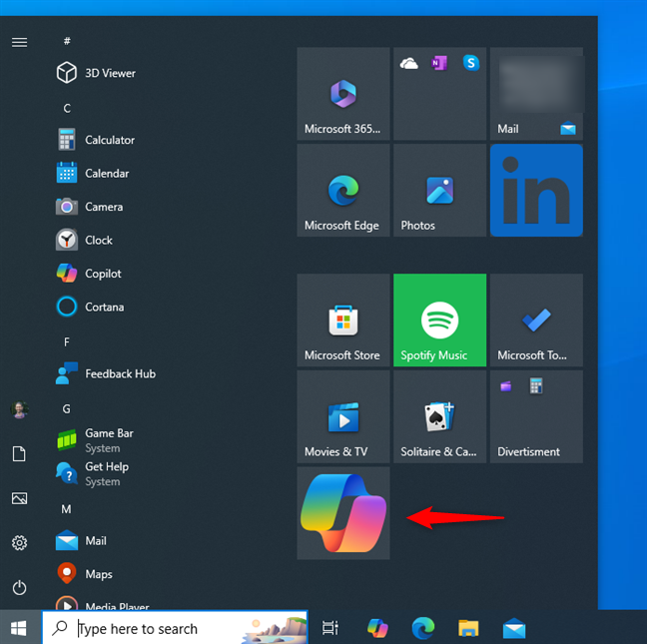Open Microsoft Edge tile
This screenshot has height=644, width=647.
point(342,190)
